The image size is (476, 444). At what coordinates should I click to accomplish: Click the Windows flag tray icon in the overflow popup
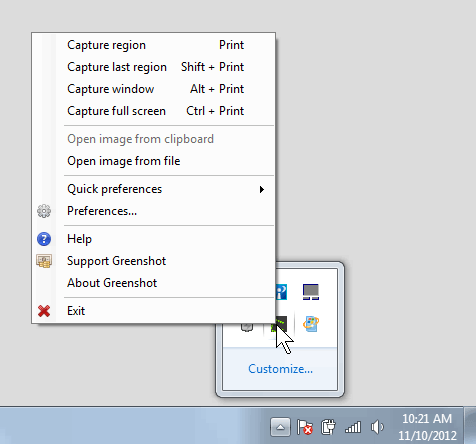[311, 324]
